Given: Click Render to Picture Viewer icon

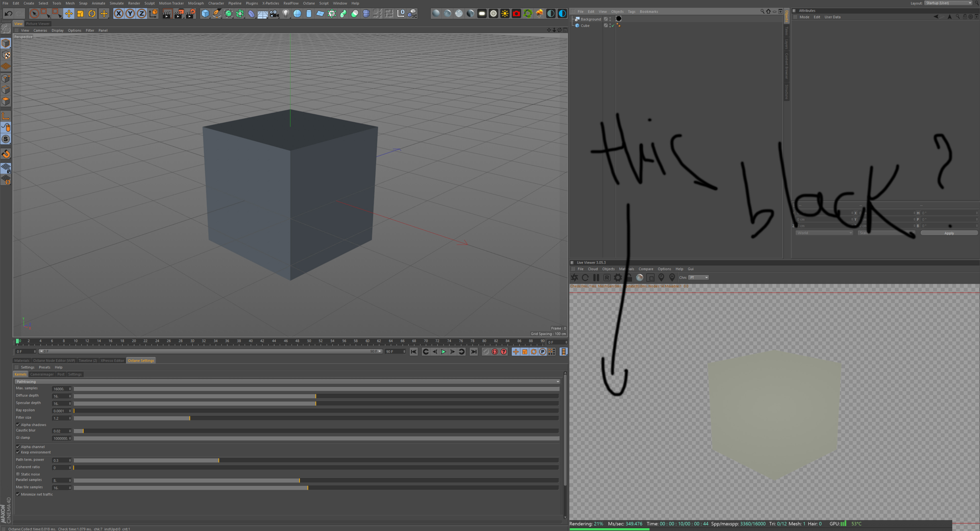Looking at the screenshot, I should [x=178, y=14].
